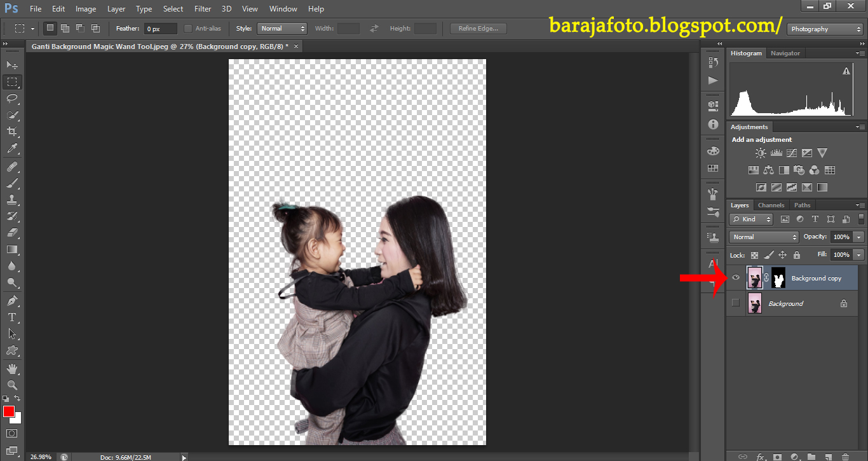Add a Brightness/Contrast adjustment
The image size is (868, 461).
tap(761, 153)
